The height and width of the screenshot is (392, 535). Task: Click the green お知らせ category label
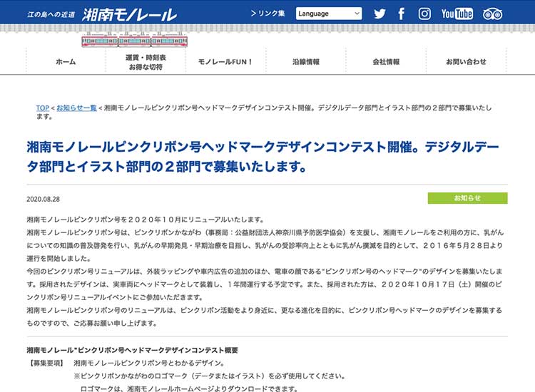tap(467, 198)
